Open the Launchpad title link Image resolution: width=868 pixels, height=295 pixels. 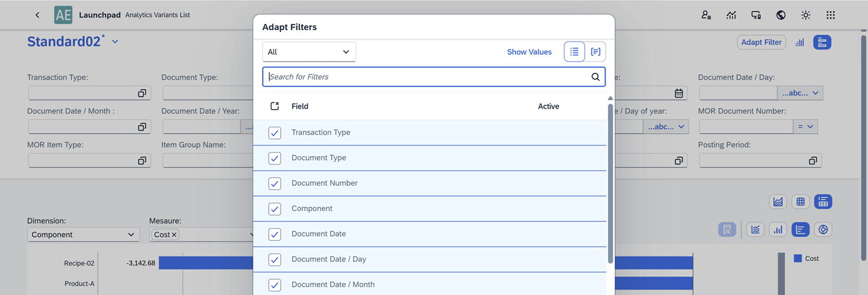point(100,15)
